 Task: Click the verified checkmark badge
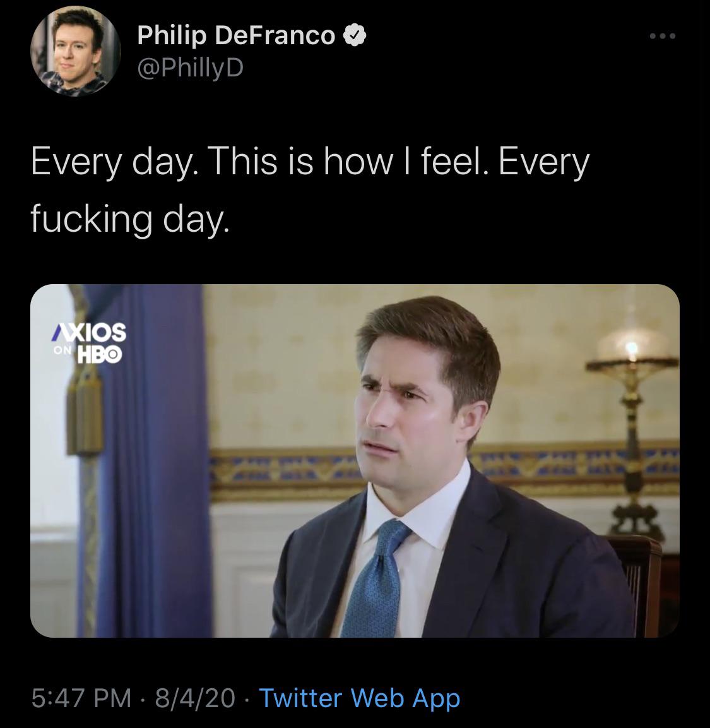tap(355, 36)
